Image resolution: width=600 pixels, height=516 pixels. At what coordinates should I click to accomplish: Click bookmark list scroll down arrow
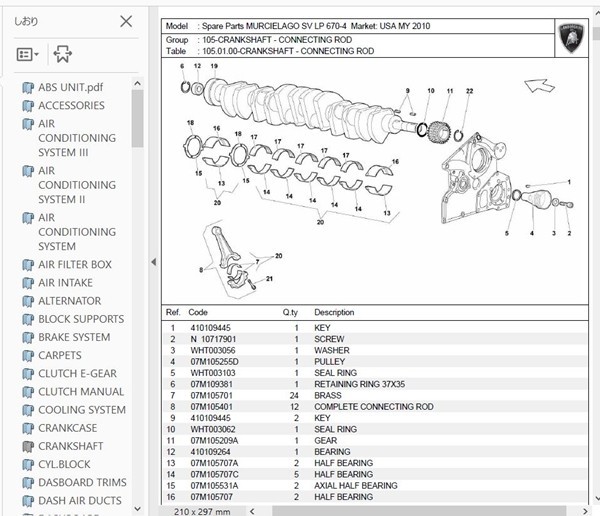138,509
